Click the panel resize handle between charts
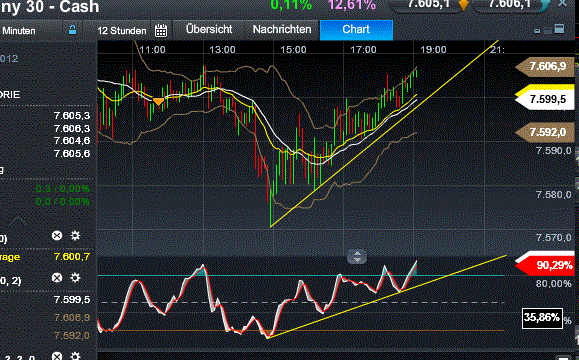 click(357, 256)
